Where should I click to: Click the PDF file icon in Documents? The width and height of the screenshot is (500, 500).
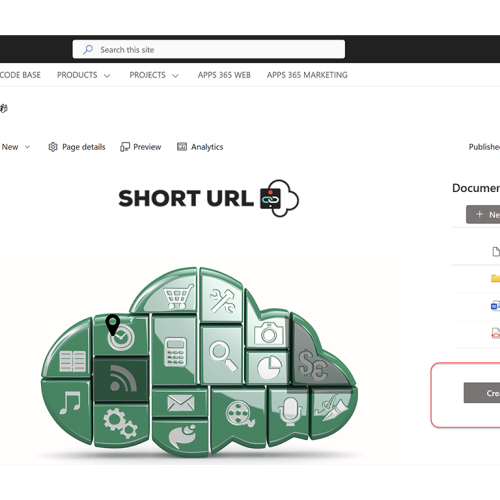pyautogui.click(x=496, y=333)
